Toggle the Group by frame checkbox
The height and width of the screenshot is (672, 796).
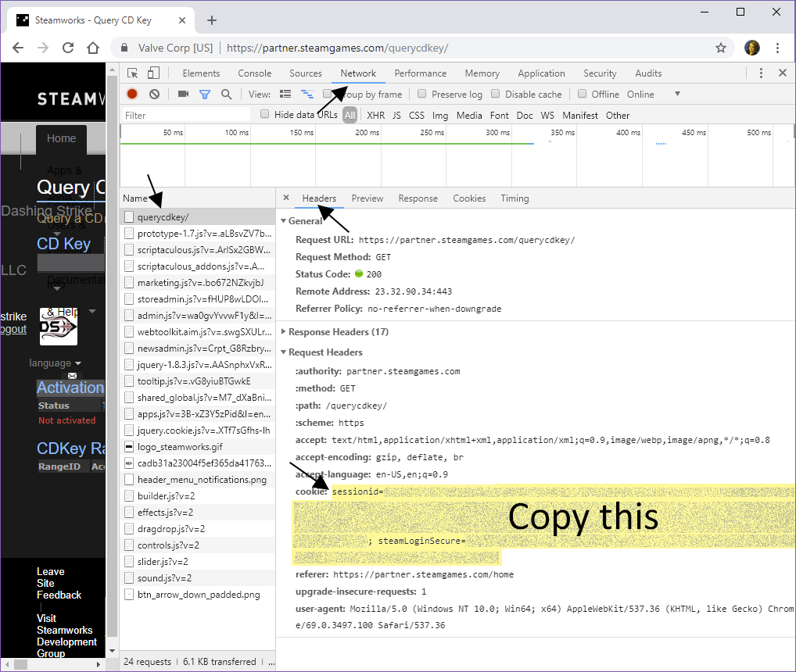pos(328,94)
